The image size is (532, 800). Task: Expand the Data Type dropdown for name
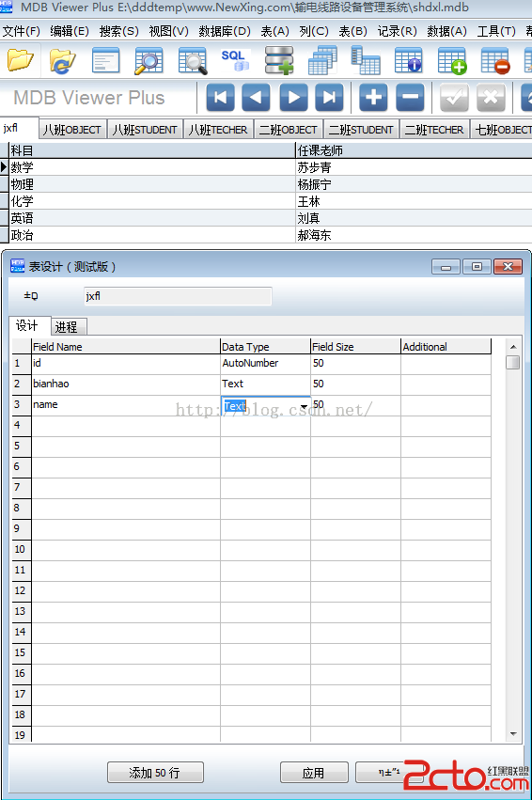pyautogui.click(x=304, y=407)
